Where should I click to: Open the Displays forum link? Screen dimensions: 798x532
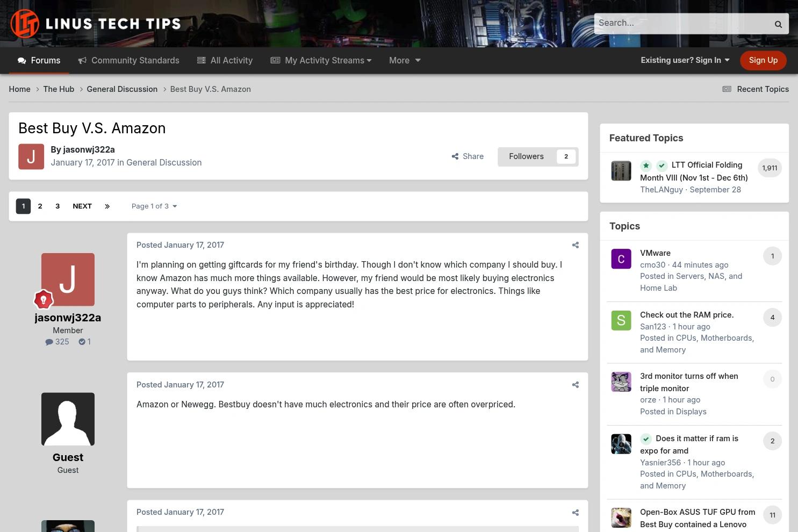pyautogui.click(x=691, y=412)
